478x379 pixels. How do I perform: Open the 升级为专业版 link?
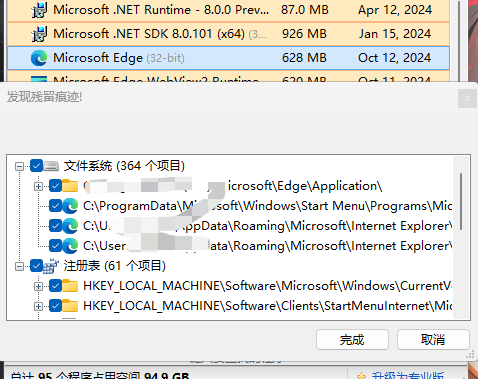407,376
